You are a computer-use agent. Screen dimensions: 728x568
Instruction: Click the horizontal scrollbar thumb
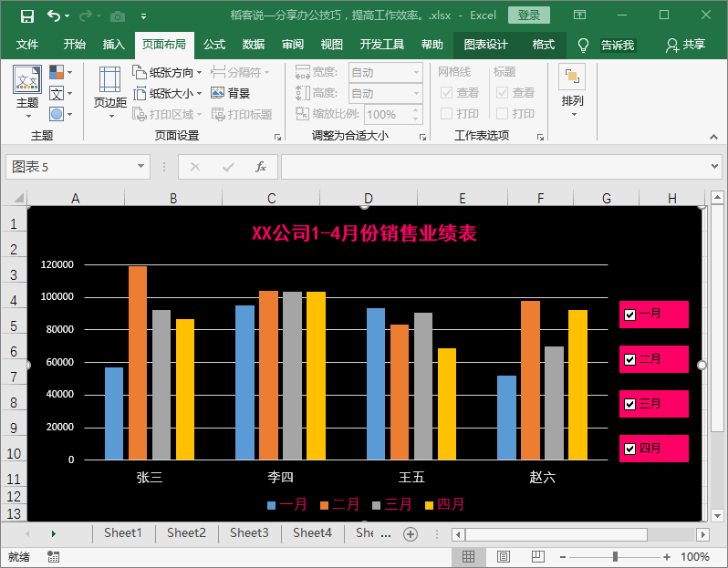[x=556, y=534]
